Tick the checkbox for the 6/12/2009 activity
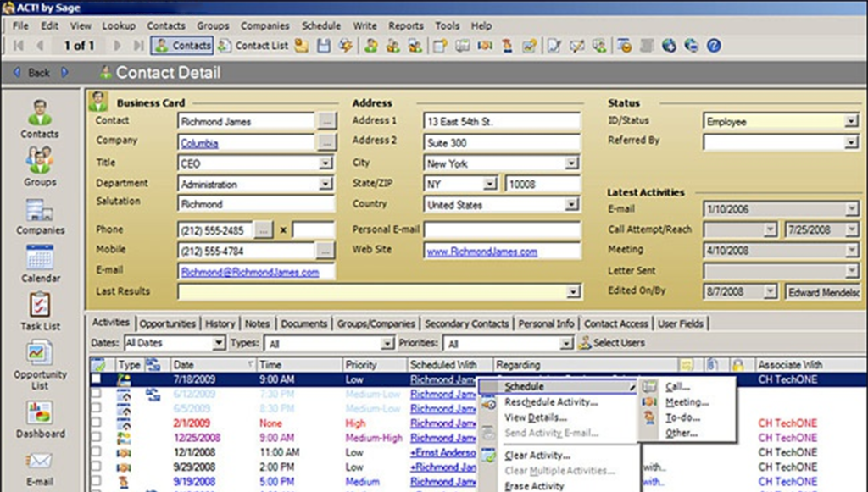This screenshot has height=492, width=868. (x=97, y=394)
